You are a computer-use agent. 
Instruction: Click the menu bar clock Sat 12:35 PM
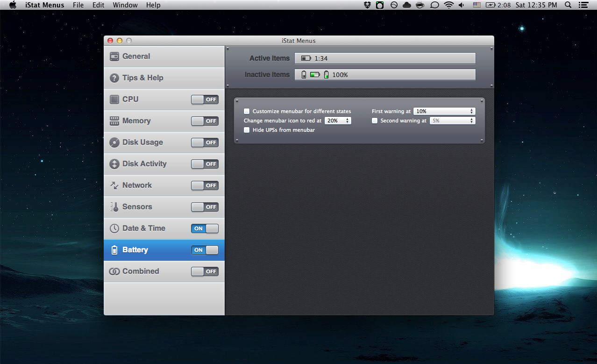pyautogui.click(x=536, y=5)
